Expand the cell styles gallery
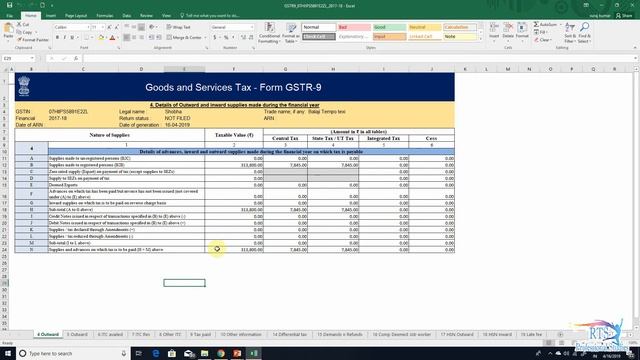Viewport: 640px width, 360px height. [x=480, y=38]
